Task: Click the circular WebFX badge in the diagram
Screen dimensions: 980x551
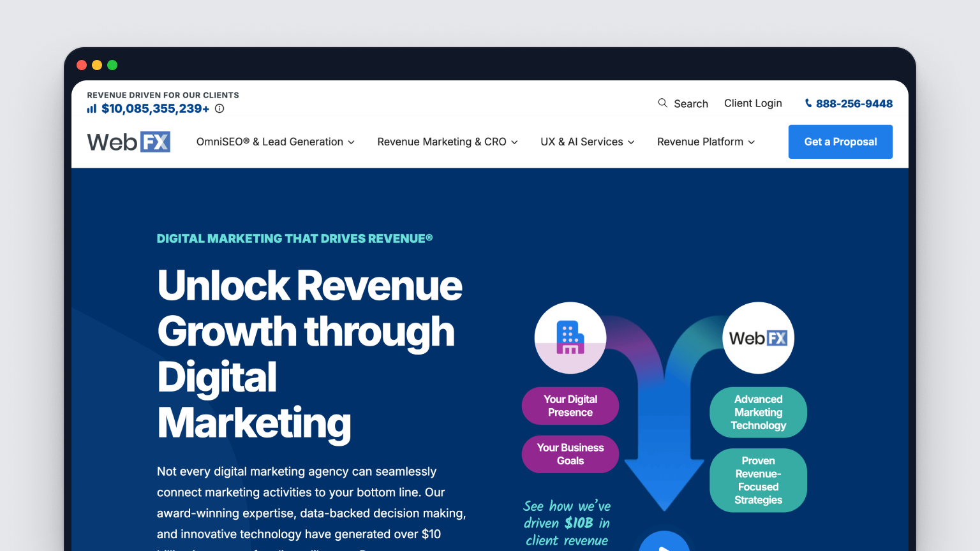Action: [758, 337]
